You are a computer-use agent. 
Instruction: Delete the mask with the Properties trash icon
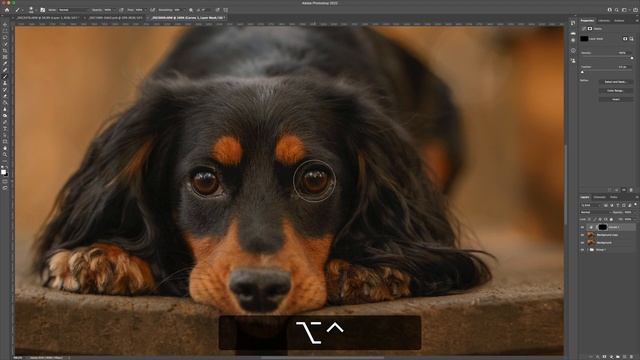pos(631,190)
